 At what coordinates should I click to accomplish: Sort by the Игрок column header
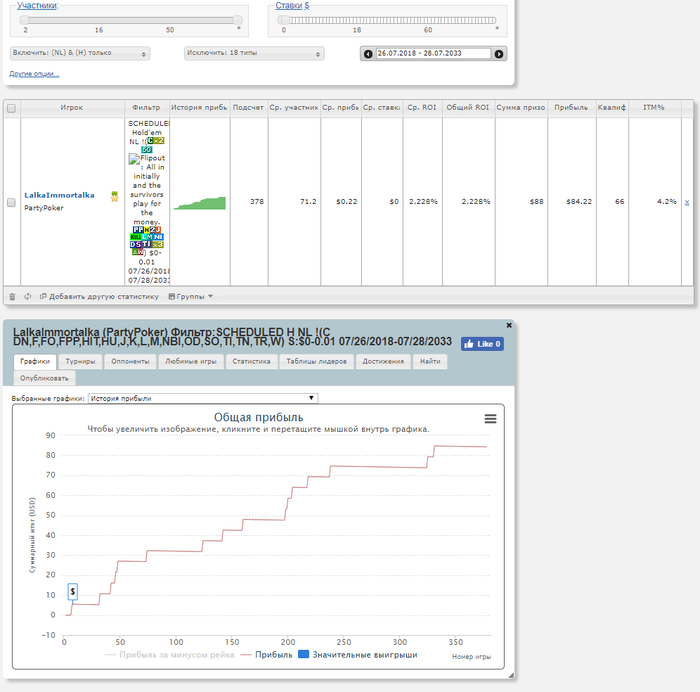(x=72, y=108)
